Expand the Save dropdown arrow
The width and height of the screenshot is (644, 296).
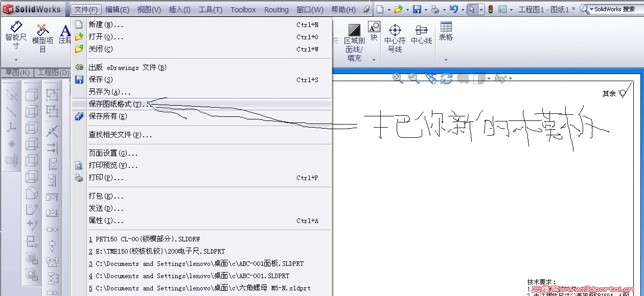point(426,10)
